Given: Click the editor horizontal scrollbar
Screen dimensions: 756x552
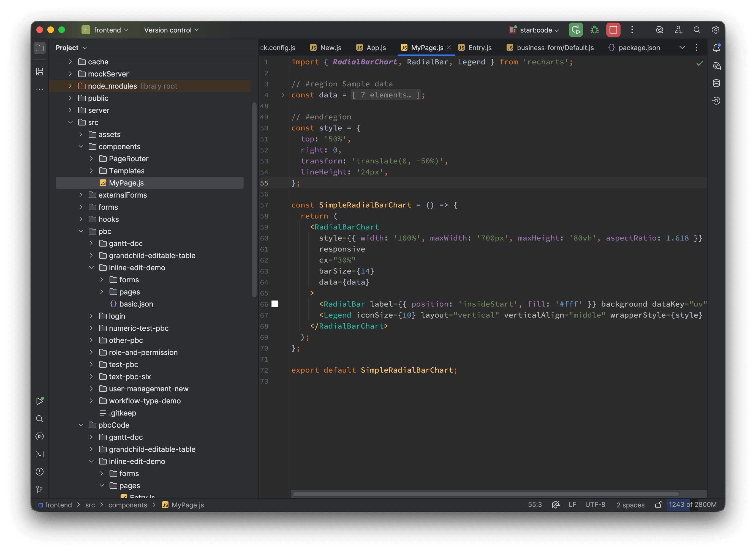Looking at the screenshot, I should 485,494.
